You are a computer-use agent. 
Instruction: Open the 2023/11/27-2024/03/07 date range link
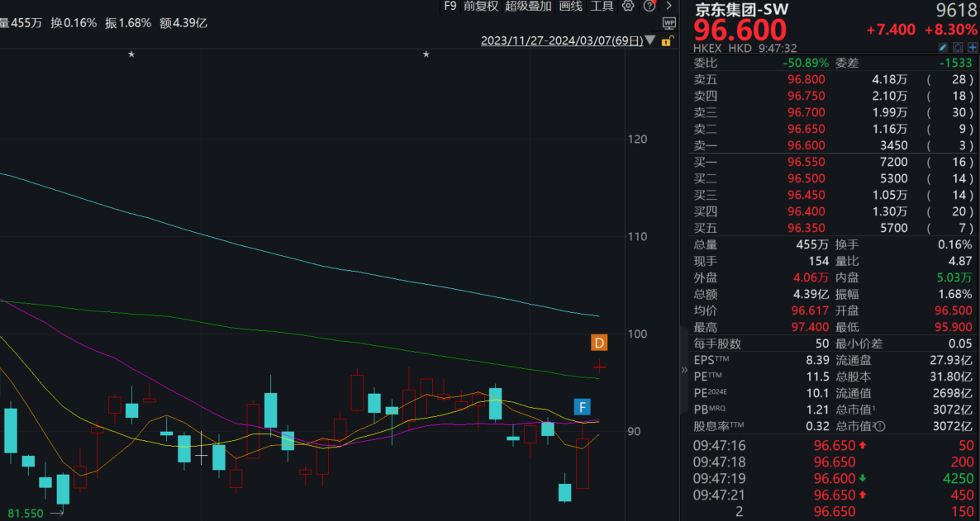pos(563,41)
